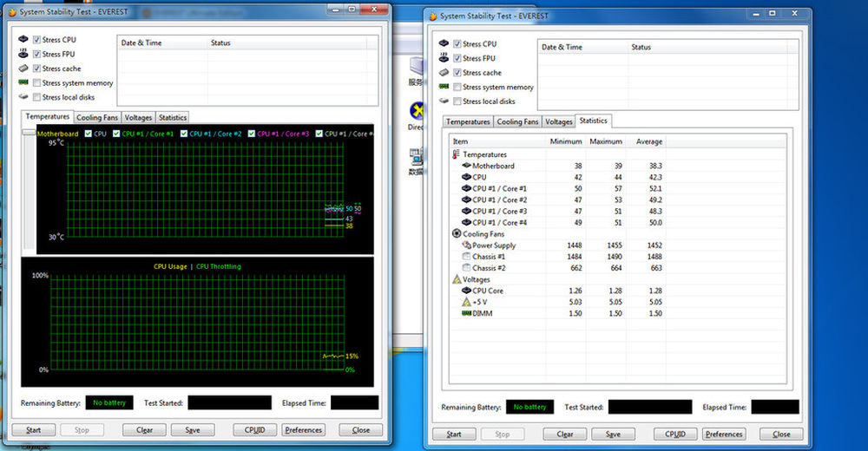Image resolution: width=868 pixels, height=451 pixels.
Task: Open Cooling Fans tab in right window
Action: 517,121
